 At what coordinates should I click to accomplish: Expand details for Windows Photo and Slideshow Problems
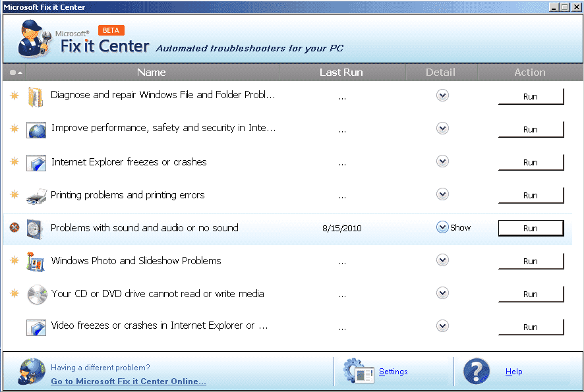click(442, 260)
